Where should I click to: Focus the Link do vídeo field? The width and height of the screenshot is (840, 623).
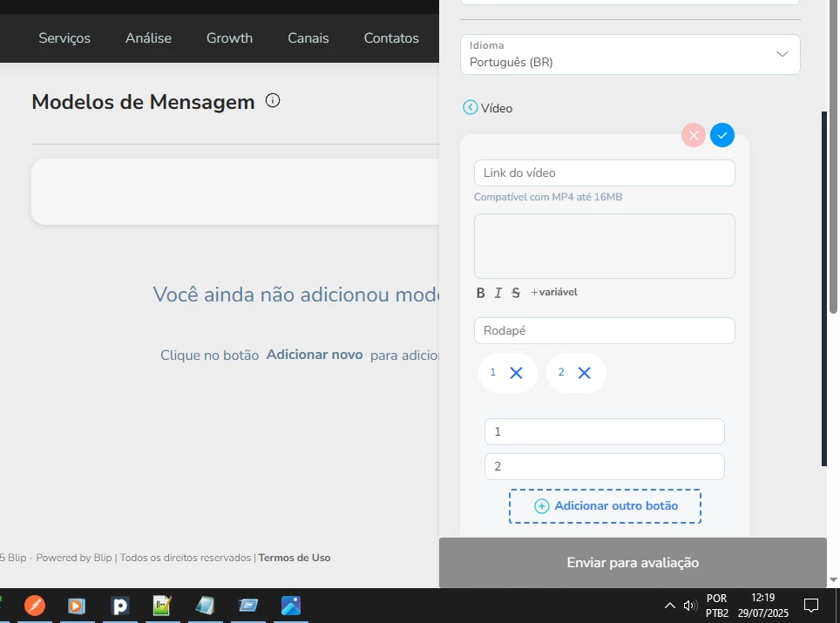pyautogui.click(x=604, y=173)
